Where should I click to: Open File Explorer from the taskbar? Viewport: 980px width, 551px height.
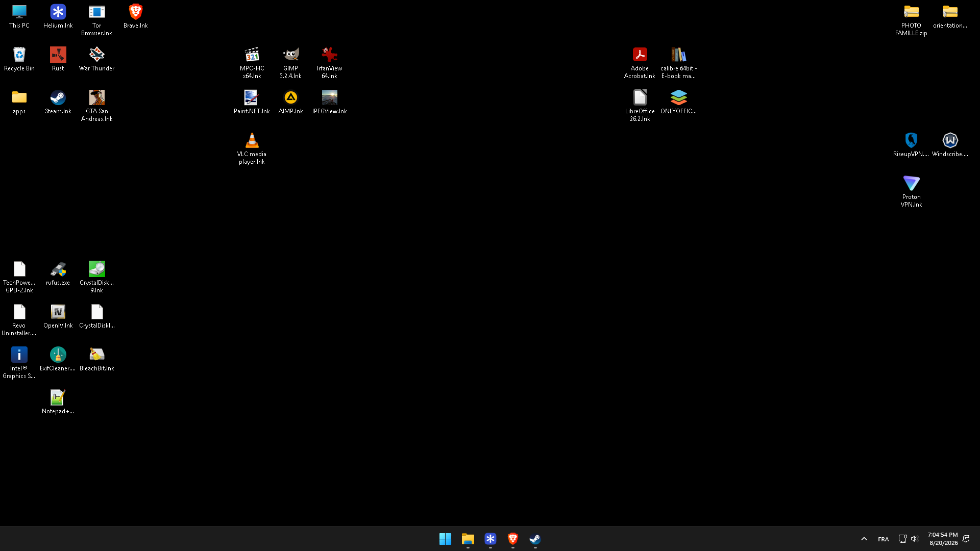point(468,539)
